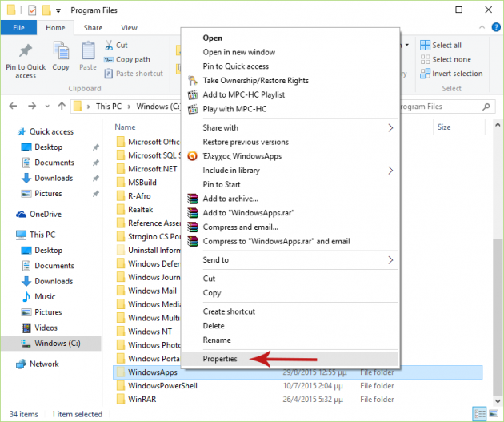Viewport: 504px width, 422px height.
Task: Go forward with the Forward arrow
Action: [32, 106]
